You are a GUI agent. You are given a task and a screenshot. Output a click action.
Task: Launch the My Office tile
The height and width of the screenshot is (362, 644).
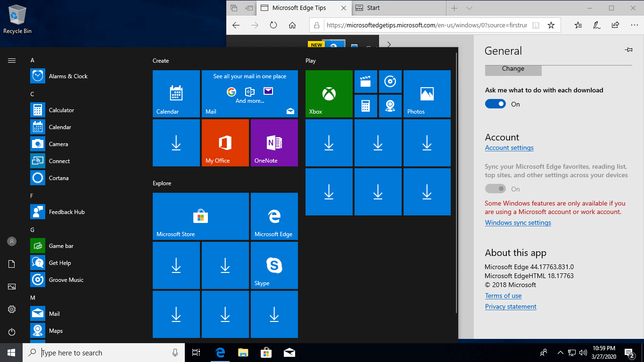[x=225, y=143]
